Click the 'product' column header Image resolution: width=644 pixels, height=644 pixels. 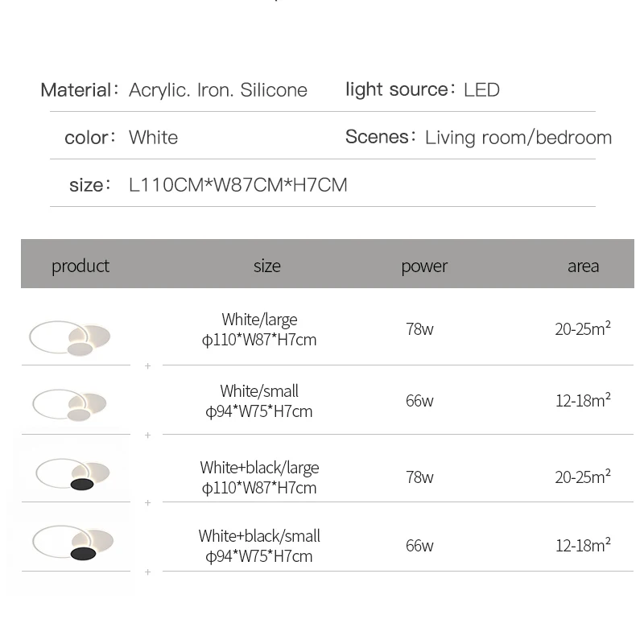point(80,266)
